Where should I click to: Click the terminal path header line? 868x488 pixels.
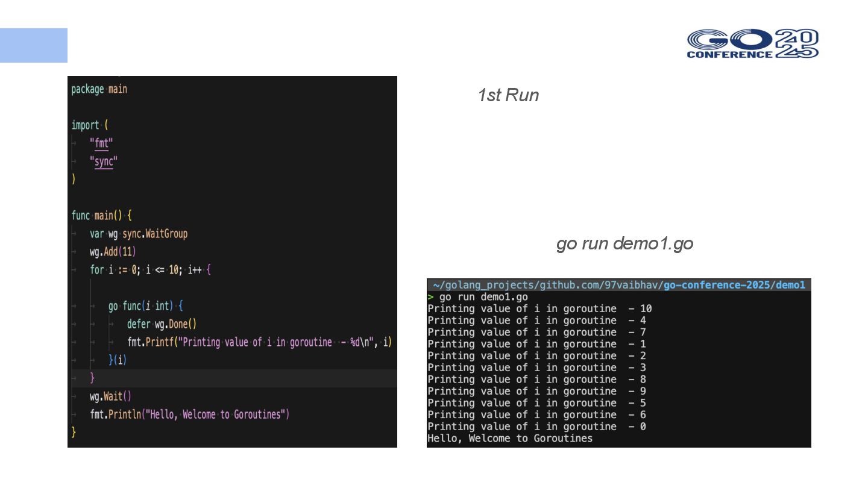(619, 285)
